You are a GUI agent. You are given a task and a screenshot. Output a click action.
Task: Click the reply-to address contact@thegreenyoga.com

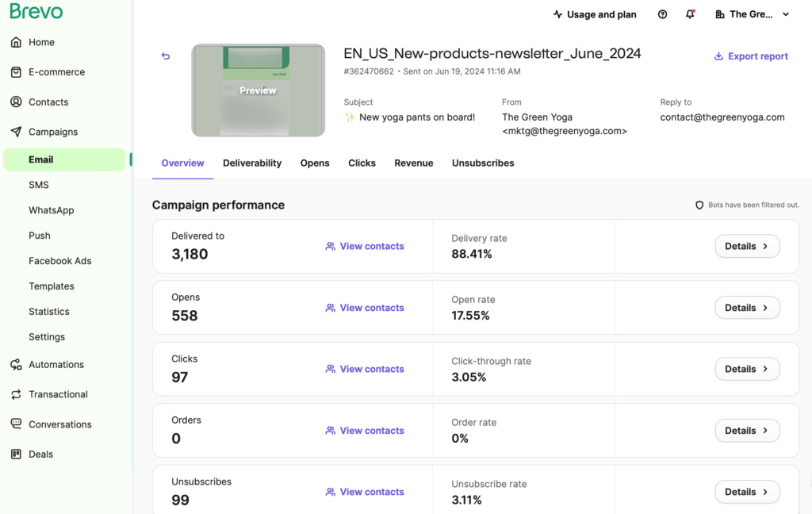tap(722, 117)
